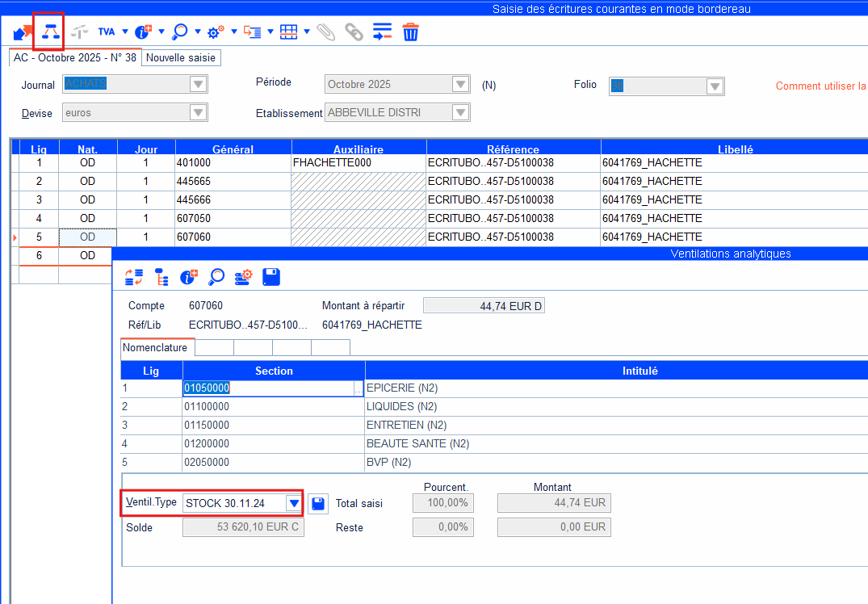The height and width of the screenshot is (604, 868).
Task: Open the Folio combo box arrow
Action: [715, 86]
